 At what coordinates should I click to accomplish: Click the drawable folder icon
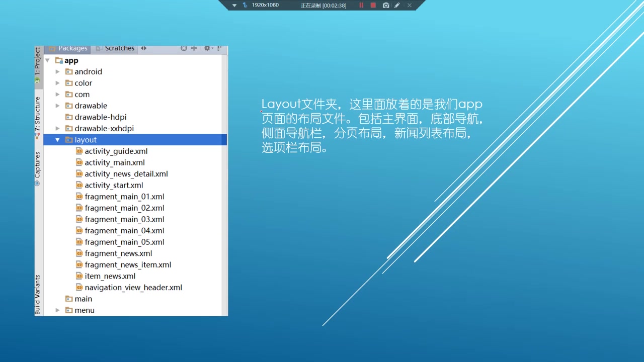click(69, 106)
